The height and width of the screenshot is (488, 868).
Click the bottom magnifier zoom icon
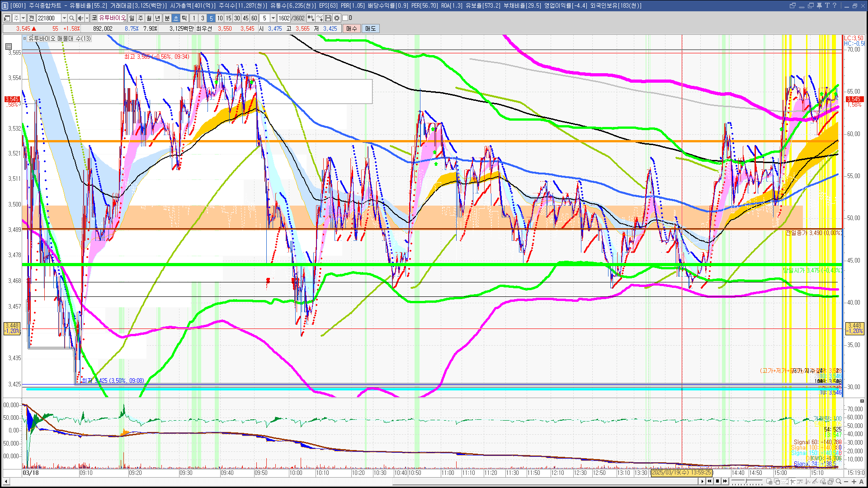[839, 482]
